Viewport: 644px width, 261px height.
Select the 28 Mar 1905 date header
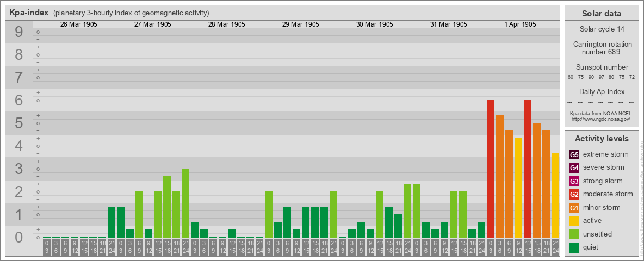click(227, 24)
